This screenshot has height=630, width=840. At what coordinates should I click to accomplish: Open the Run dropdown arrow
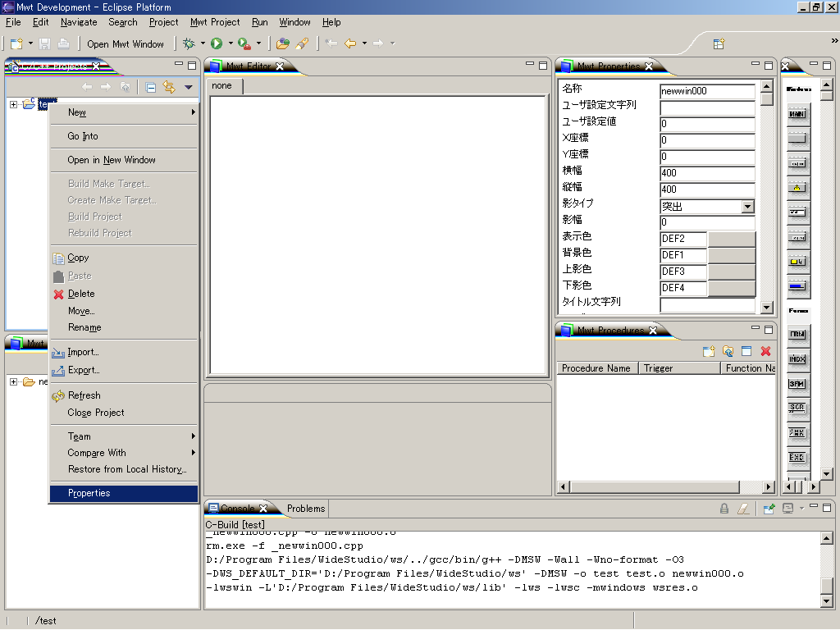click(x=231, y=43)
